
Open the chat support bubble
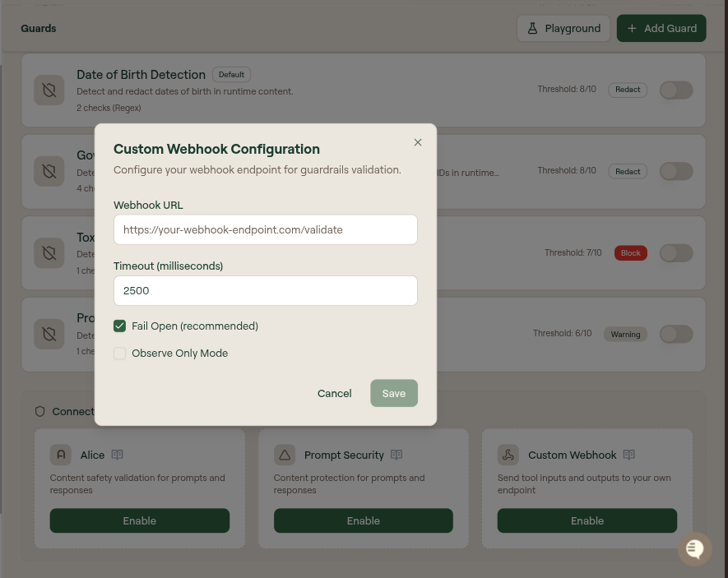coord(694,549)
